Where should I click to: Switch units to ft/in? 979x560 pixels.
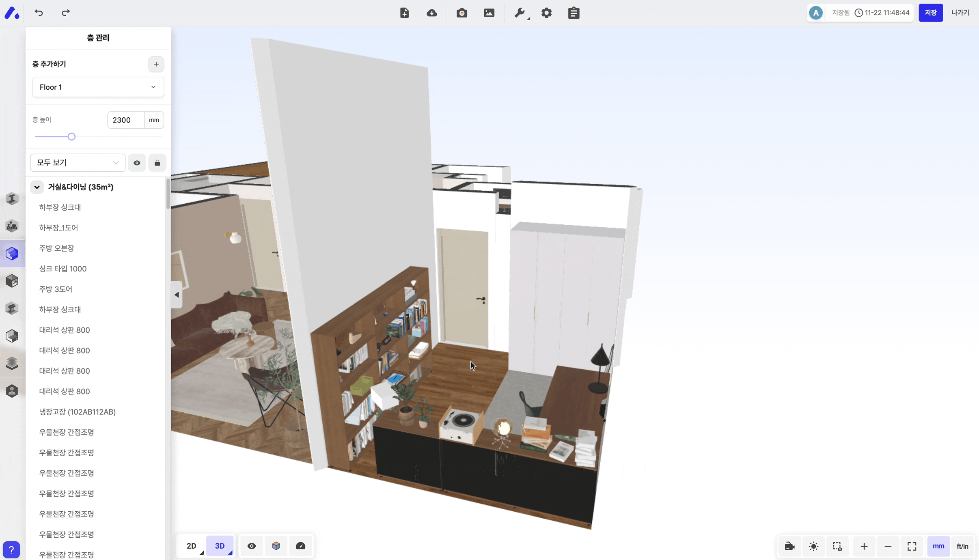[962, 546]
